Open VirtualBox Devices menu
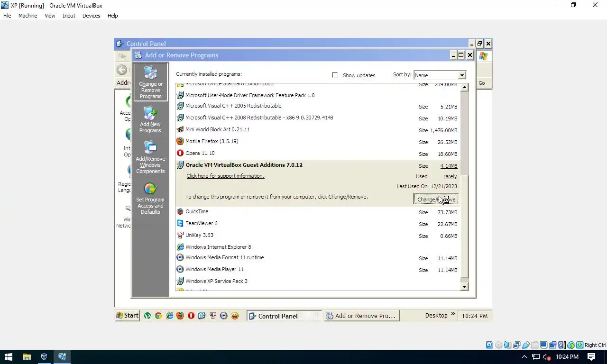 click(x=91, y=16)
